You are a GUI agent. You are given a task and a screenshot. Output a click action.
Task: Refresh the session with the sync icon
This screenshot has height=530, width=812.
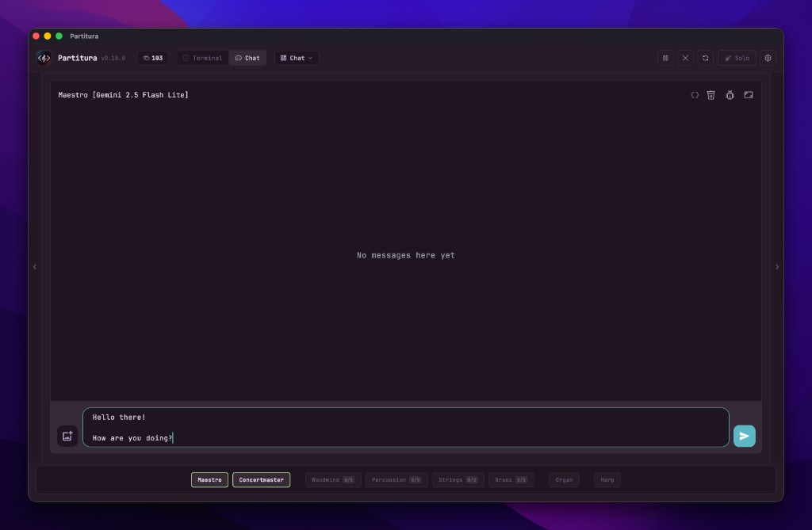click(705, 57)
